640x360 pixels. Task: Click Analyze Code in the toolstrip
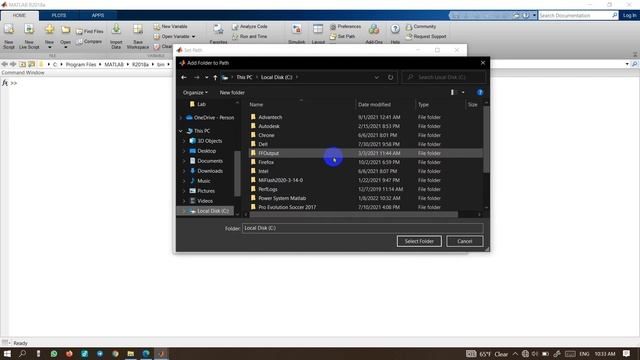pos(250,27)
